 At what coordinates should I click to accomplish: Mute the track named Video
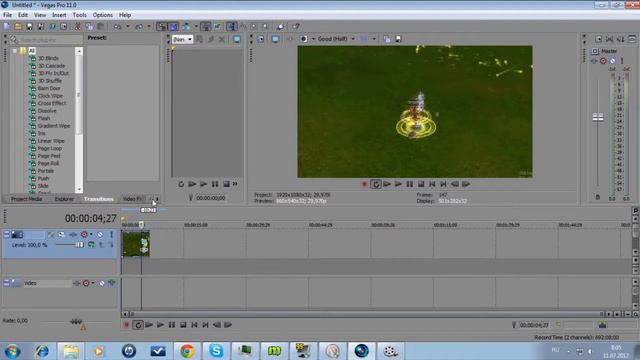[102, 283]
